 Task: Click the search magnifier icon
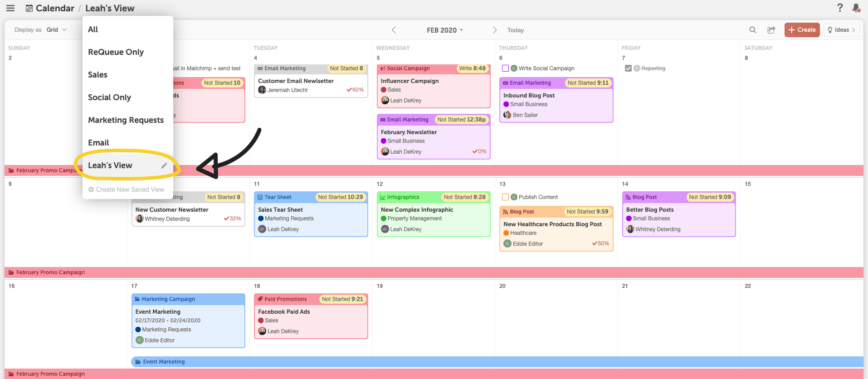(753, 30)
